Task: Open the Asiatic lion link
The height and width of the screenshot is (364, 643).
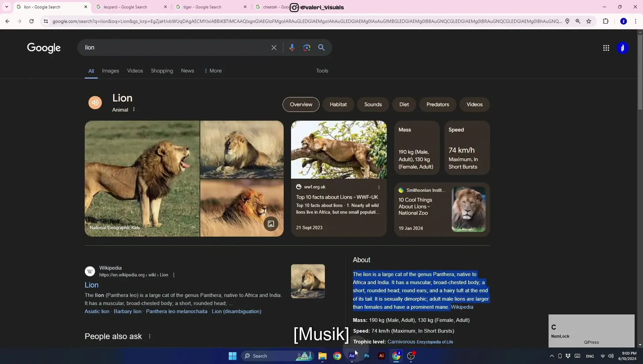Action: coord(97,311)
